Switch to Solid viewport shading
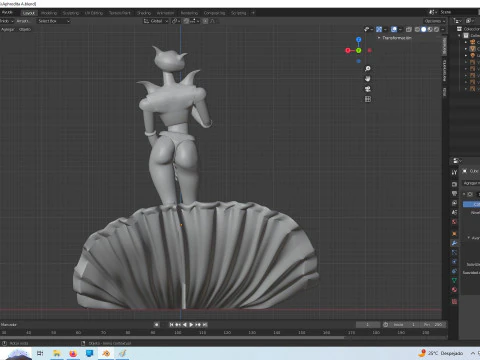This screenshot has height=360, width=480. tap(424, 29)
